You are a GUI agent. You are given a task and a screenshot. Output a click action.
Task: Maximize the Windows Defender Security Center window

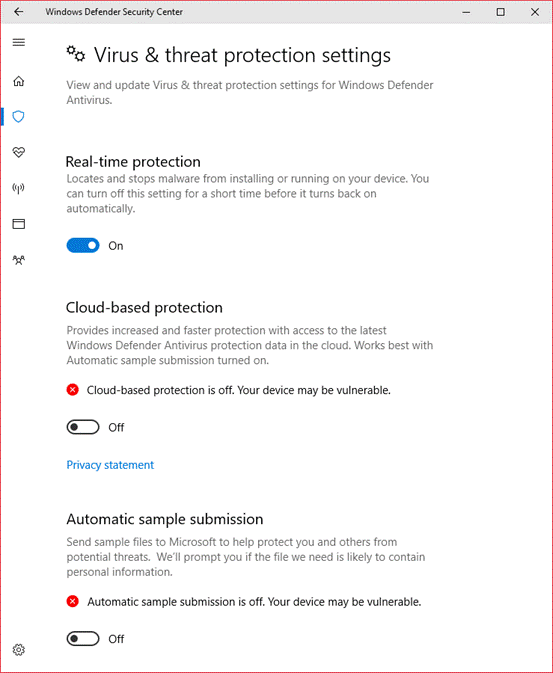501,12
